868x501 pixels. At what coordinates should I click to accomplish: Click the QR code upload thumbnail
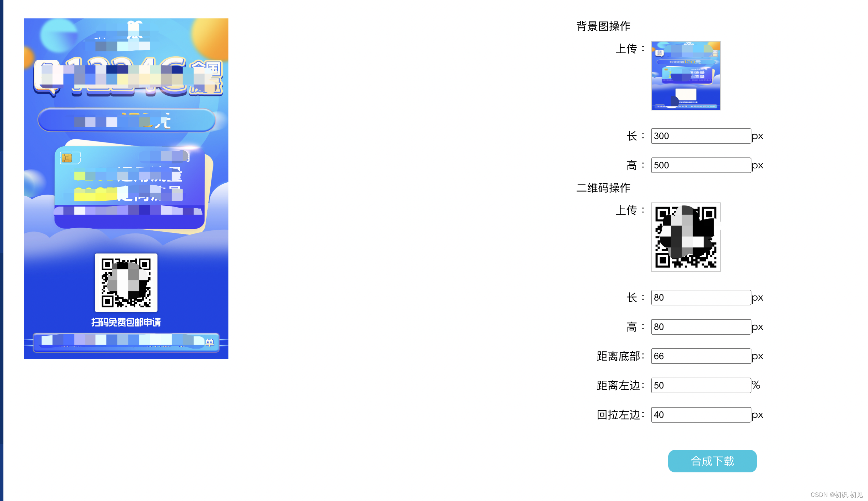click(685, 237)
